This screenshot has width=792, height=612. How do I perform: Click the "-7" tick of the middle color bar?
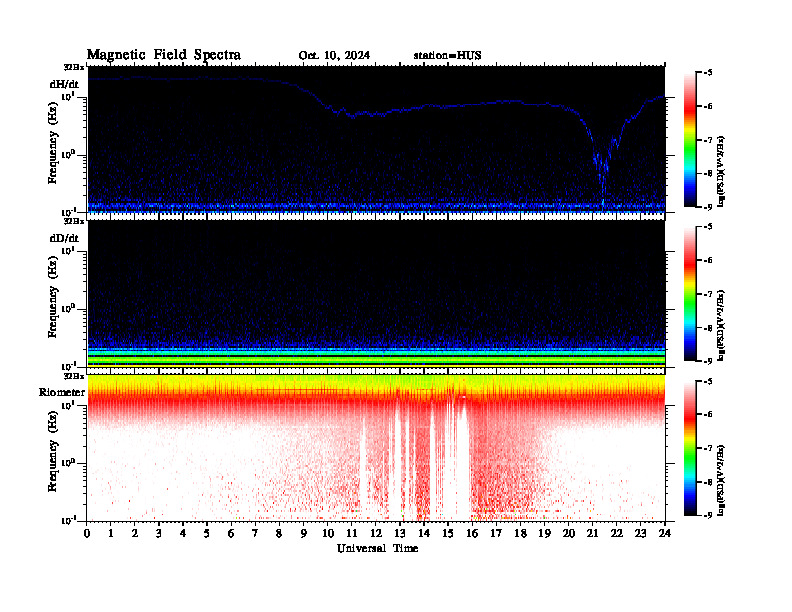[x=708, y=294]
